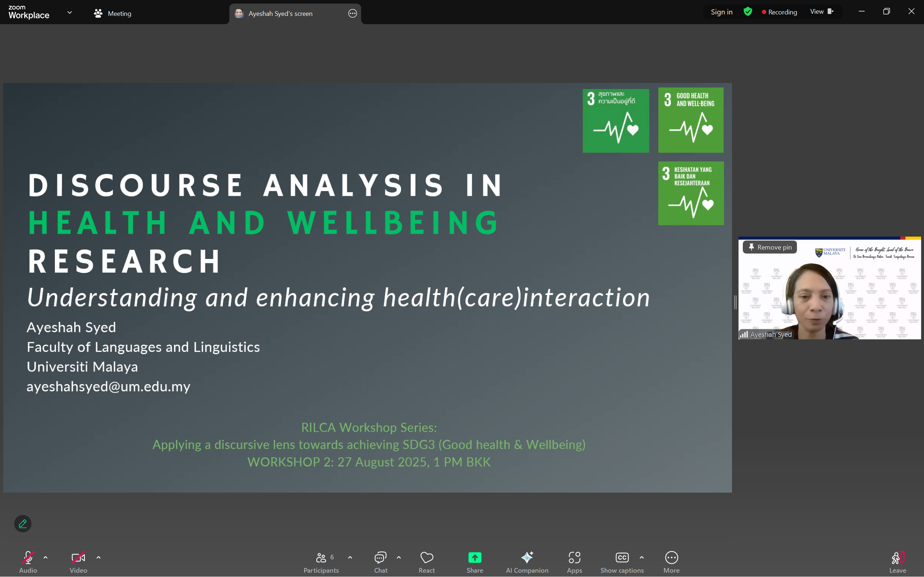Expand video options arrow next to Video
This screenshot has height=577, width=924.
click(x=99, y=558)
